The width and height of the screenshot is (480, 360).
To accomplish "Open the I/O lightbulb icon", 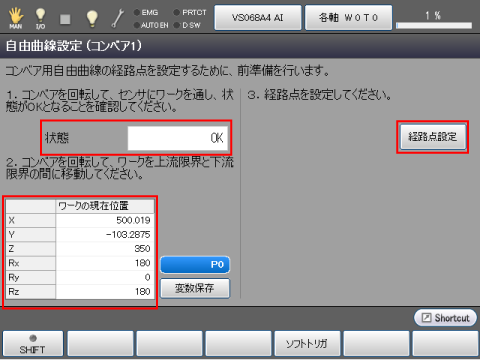I will coord(40,18).
